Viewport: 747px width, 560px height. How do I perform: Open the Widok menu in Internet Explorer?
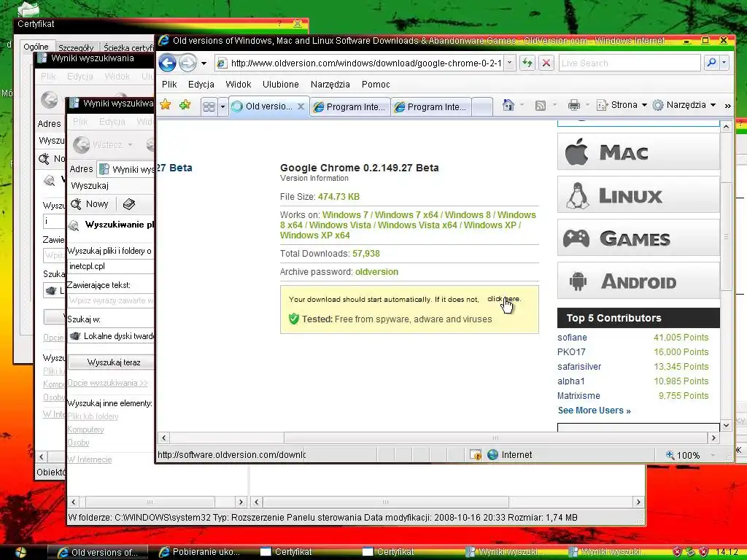click(x=239, y=85)
